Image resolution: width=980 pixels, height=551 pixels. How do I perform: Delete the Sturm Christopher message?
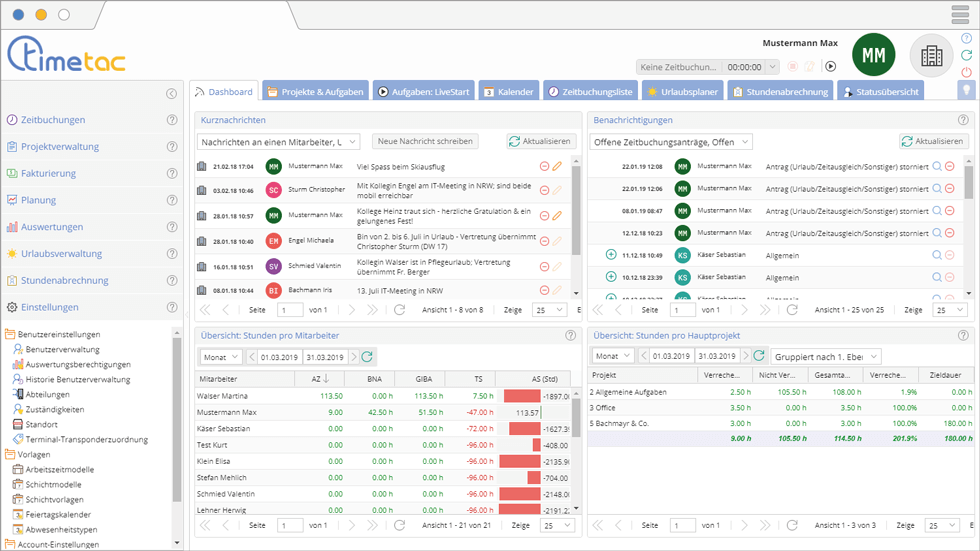pyautogui.click(x=544, y=190)
